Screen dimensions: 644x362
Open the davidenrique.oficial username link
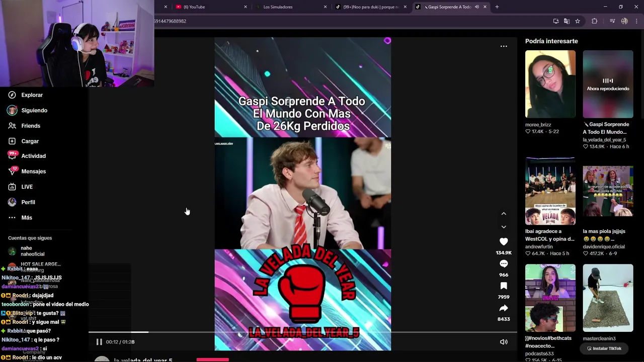click(x=604, y=247)
